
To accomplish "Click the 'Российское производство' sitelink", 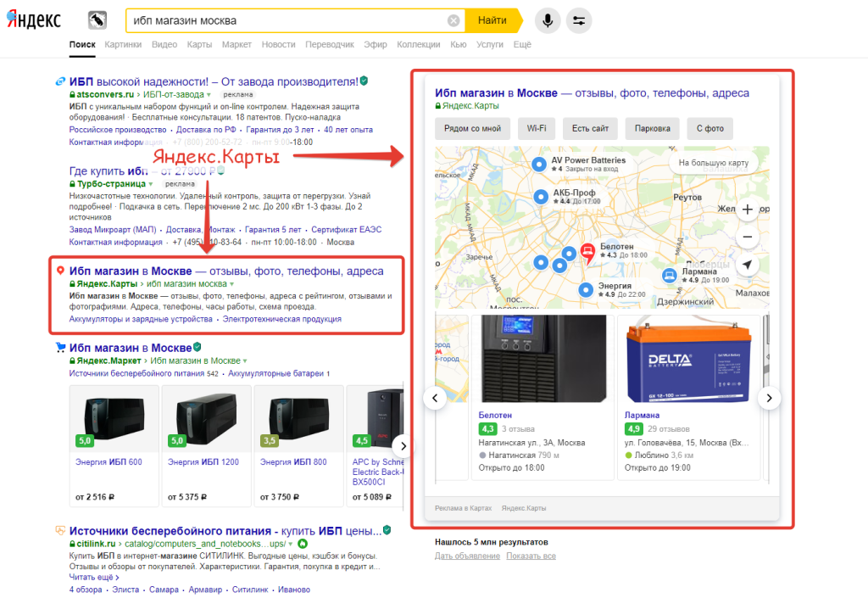I will tap(117, 130).
